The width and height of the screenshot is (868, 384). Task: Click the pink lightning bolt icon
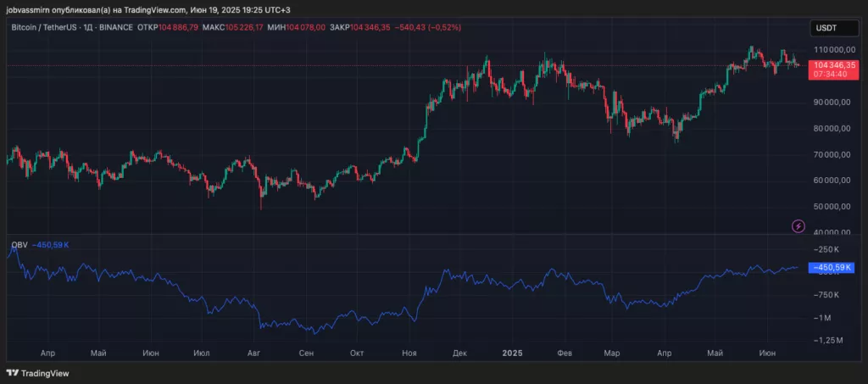798,225
